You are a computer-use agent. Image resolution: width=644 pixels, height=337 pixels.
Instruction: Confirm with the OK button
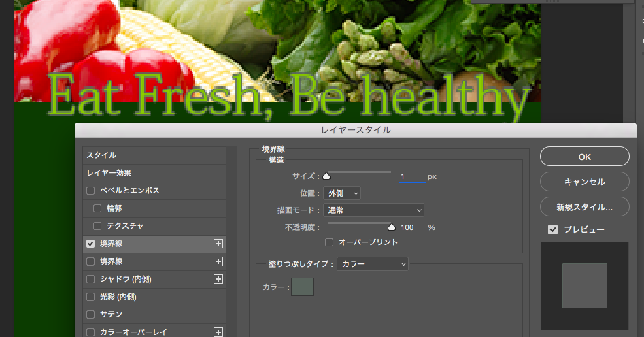584,157
